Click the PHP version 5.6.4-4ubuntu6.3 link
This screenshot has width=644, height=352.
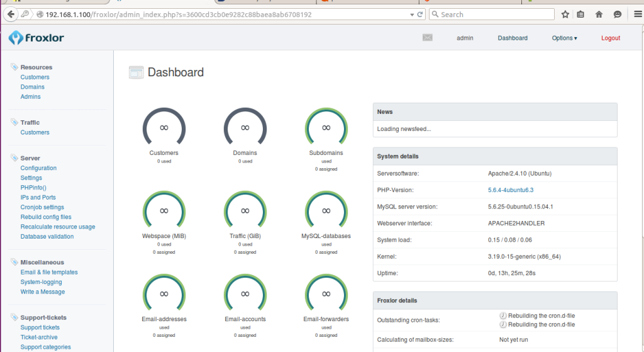511,190
